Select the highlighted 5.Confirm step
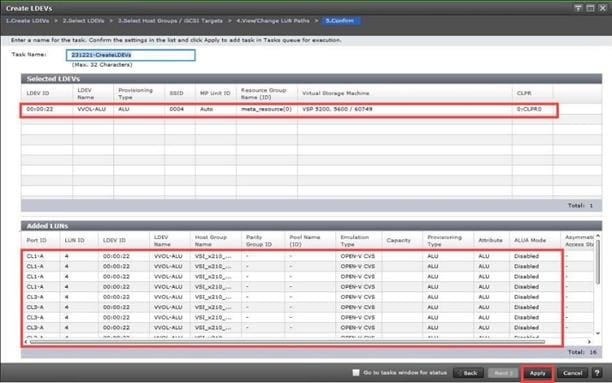 340,21
